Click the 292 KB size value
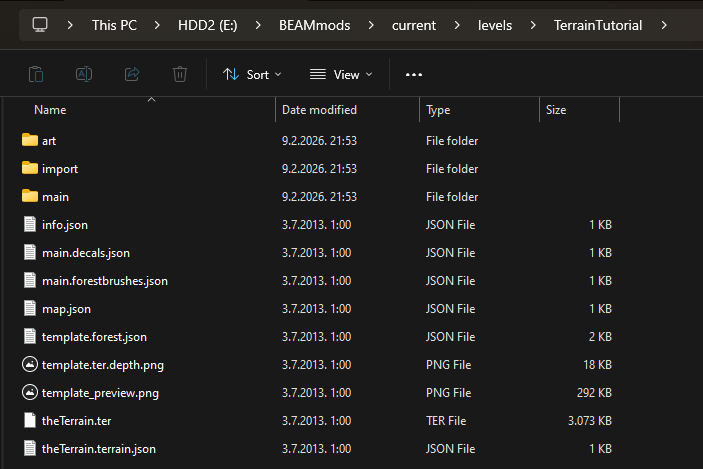This screenshot has width=703, height=469. tap(594, 393)
